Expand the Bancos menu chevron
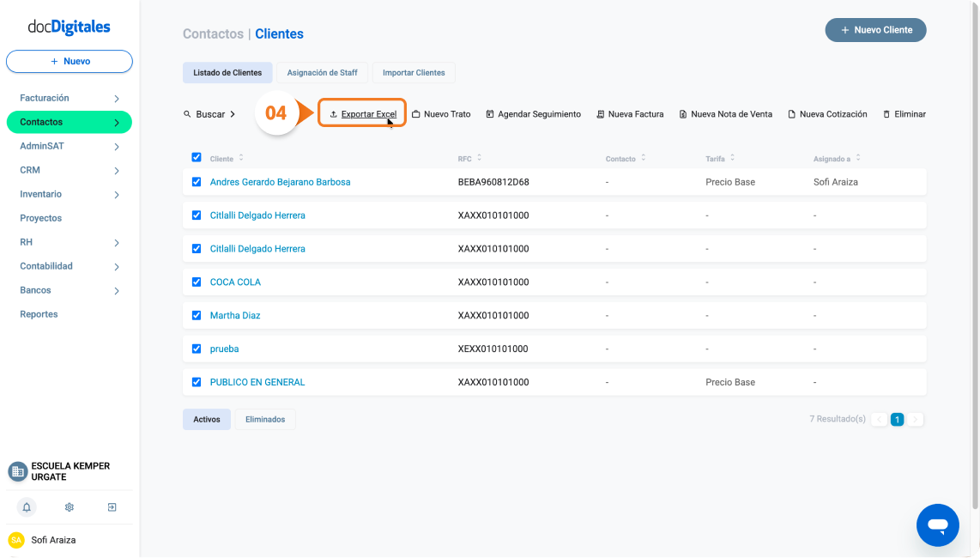Screen dimensions: 980x558 tap(116, 291)
